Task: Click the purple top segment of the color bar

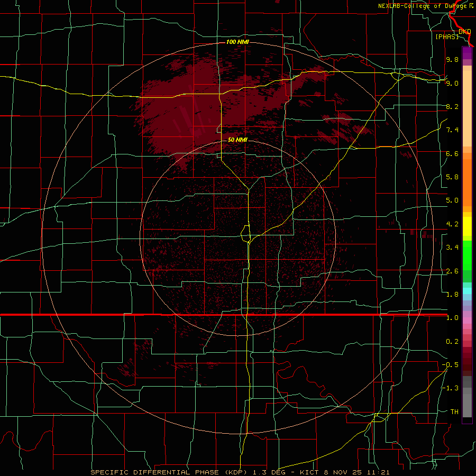Action: click(467, 53)
